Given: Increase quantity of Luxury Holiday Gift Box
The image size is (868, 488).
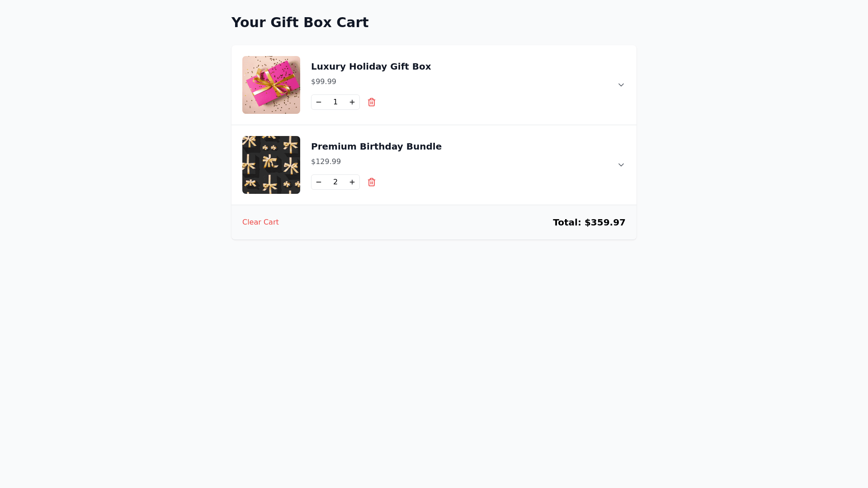Looking at the screenshot, I should point(352,102).
